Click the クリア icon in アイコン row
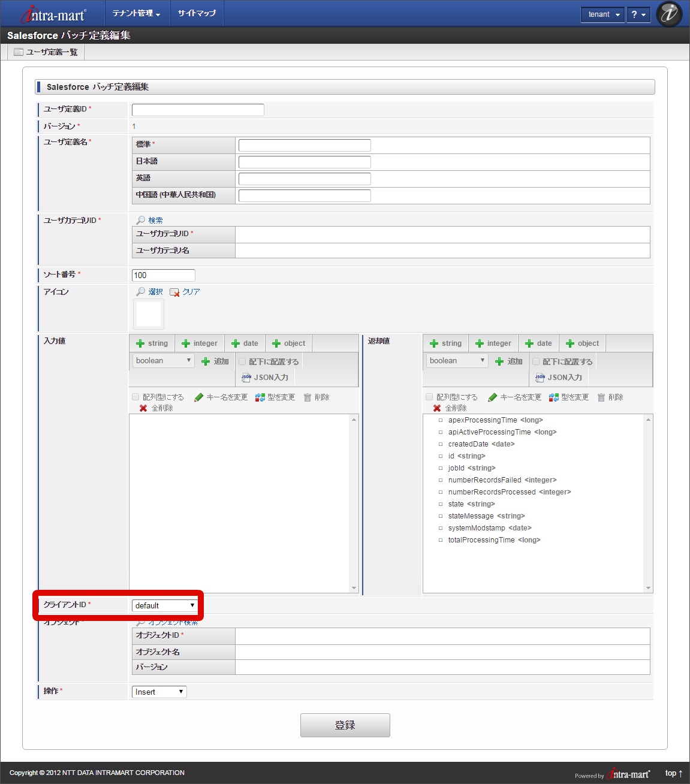The height and width of the screenshot is (784, 690). (174, 292)
